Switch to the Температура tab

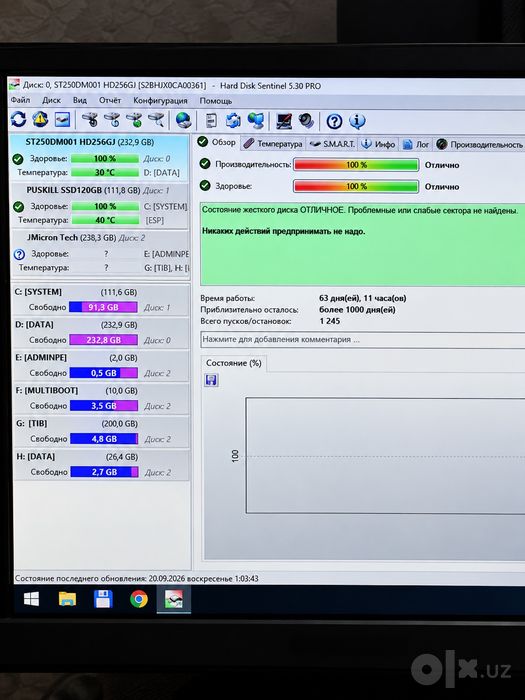(x=273, y=144)
